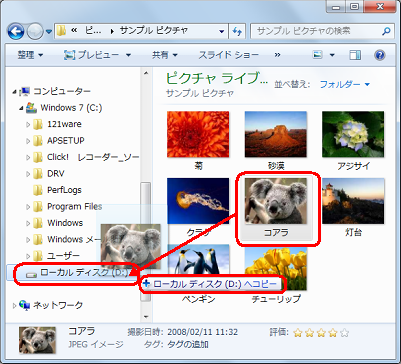Toggle the preview pane icon

tap(355, 55)
